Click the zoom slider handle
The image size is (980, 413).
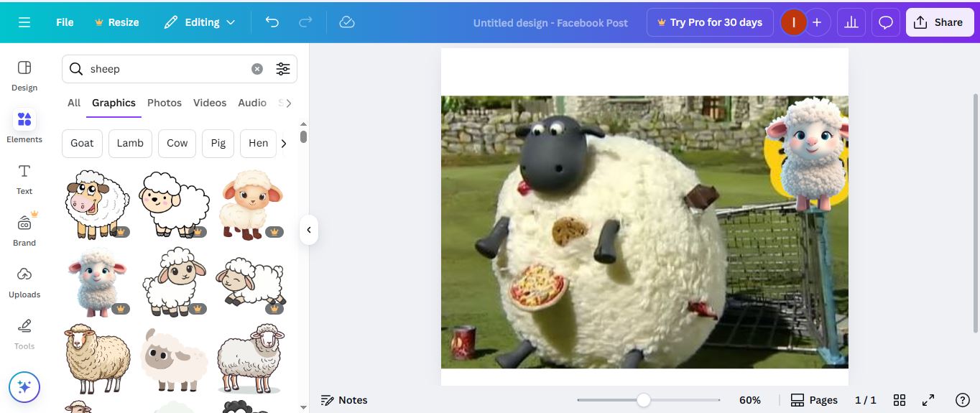coord(644,400)
